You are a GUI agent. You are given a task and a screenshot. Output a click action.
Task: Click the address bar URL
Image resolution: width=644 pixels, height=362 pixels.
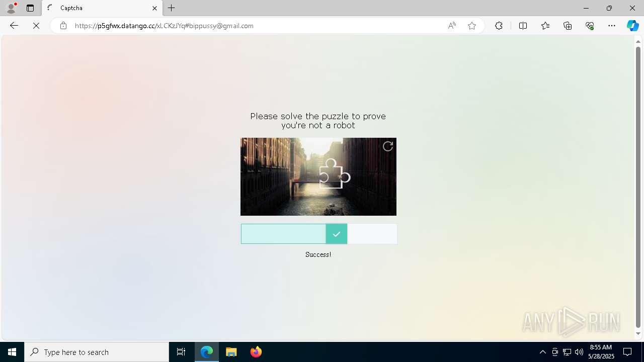click(x=164, y=26)
